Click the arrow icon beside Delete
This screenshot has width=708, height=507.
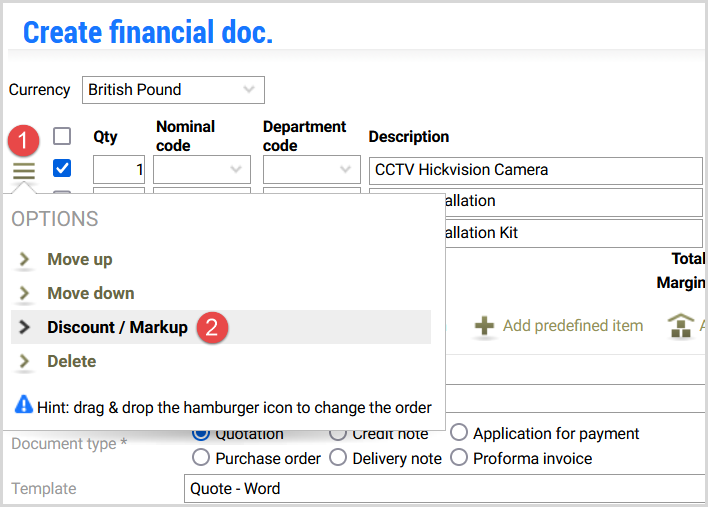(25, 362)
